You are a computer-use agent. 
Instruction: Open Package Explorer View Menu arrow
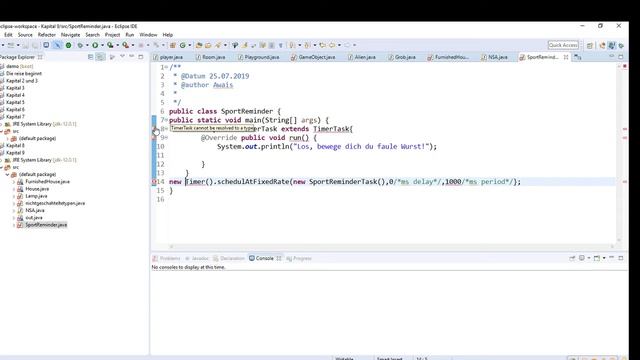(x=122, y=57)
